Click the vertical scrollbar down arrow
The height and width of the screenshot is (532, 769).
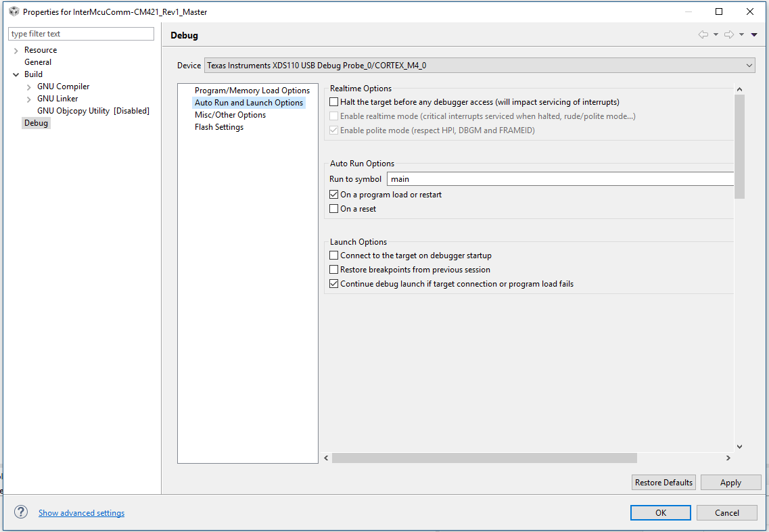pyautogui.click(x=739, y=447)
